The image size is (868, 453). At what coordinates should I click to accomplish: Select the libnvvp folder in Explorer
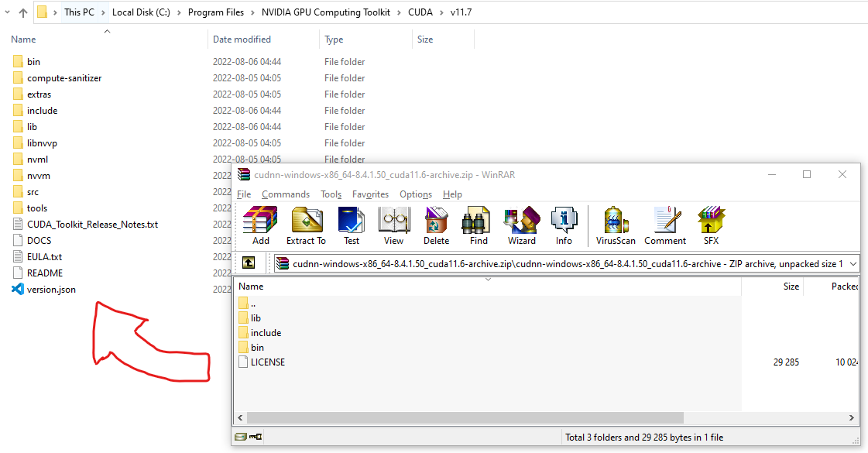(x=34, y=143)
